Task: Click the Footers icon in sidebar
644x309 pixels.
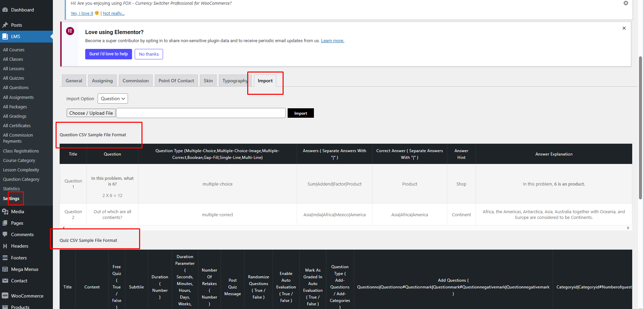Action: (x=5, y=258)
